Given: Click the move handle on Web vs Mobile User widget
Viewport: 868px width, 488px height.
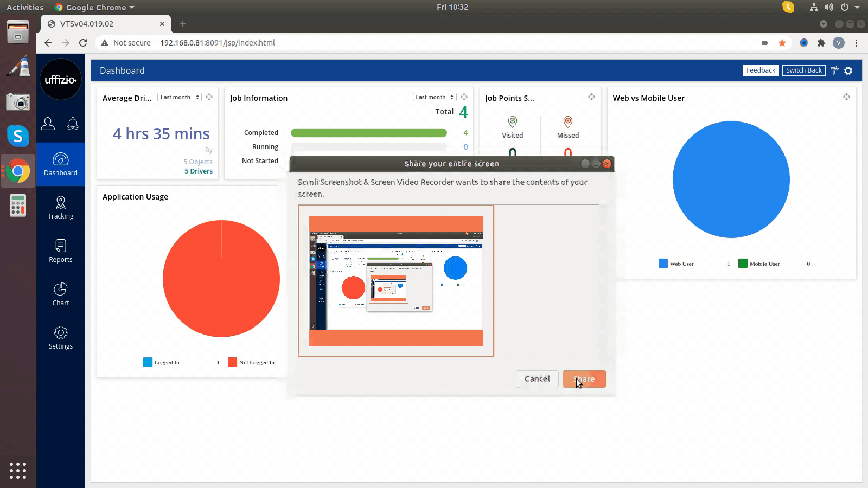Looking at the screenshot, I should point(846,97).
